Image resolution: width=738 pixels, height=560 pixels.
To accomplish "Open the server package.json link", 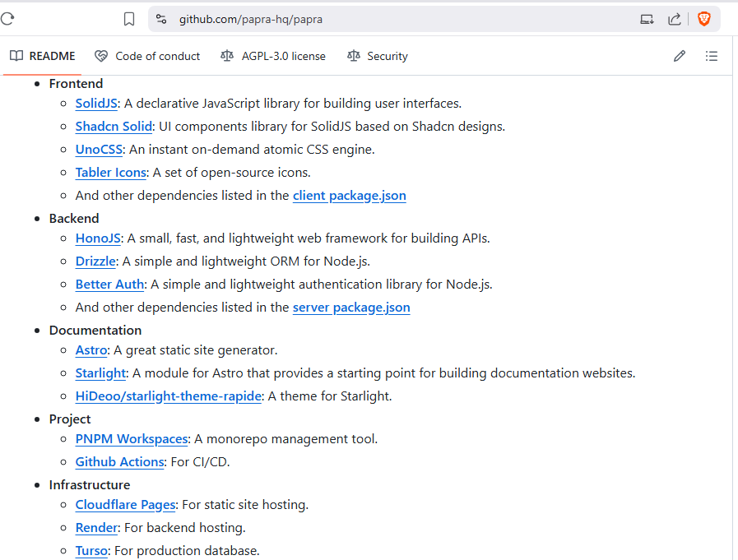I will [x=351, y=308].
